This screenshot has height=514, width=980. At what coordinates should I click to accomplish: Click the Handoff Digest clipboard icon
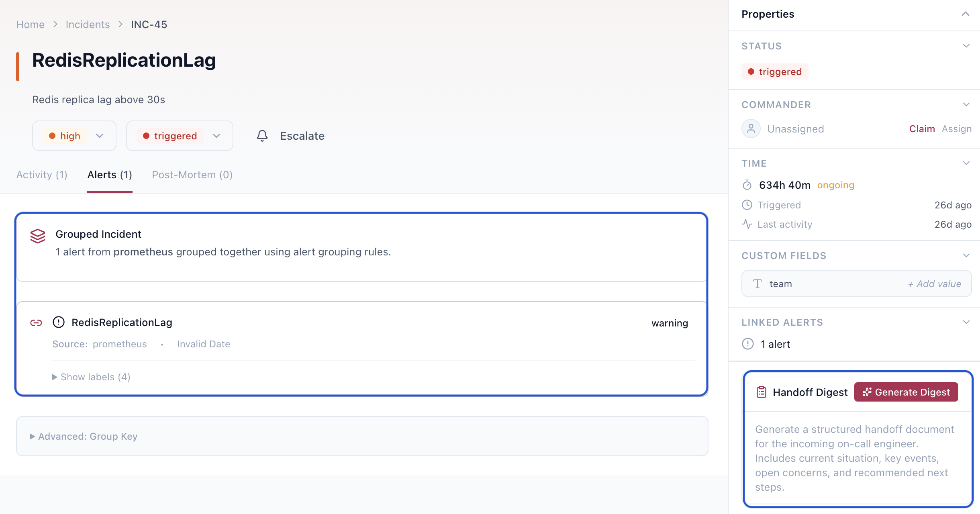tap(762, 392)
